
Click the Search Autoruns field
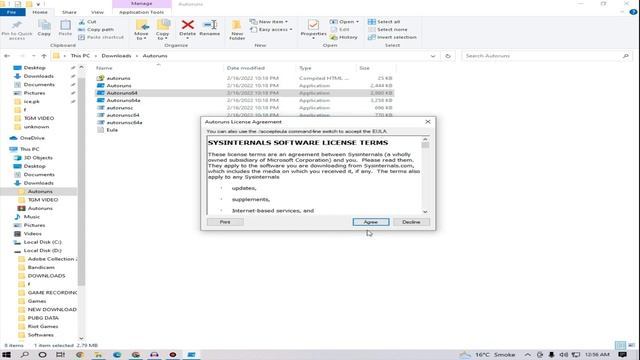pos(546,56)
